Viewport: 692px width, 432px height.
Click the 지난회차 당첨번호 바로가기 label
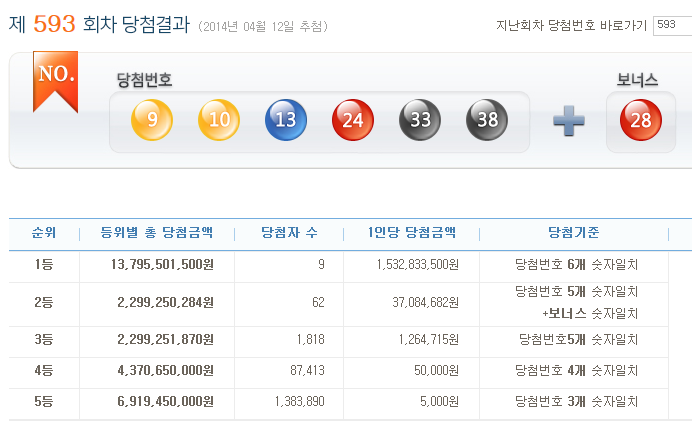(x=571, y=26)
